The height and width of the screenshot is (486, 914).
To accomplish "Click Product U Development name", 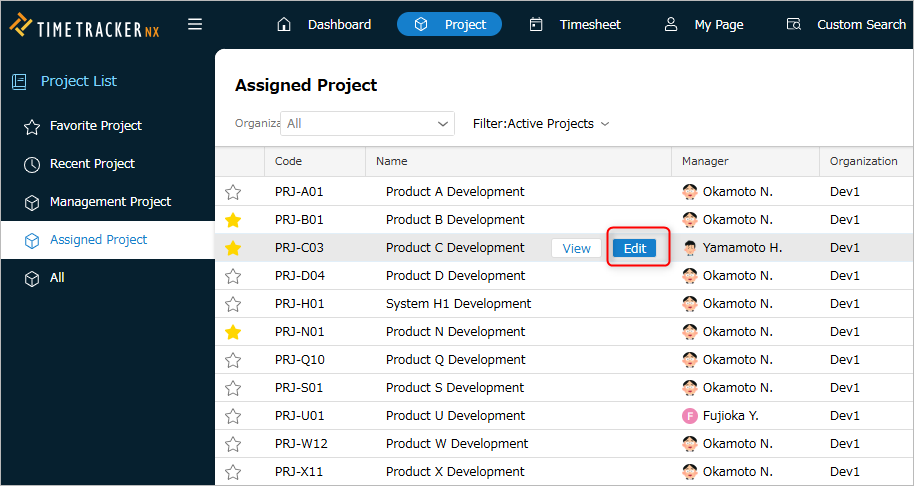I will pyautogui.click(x=455, y=415).
